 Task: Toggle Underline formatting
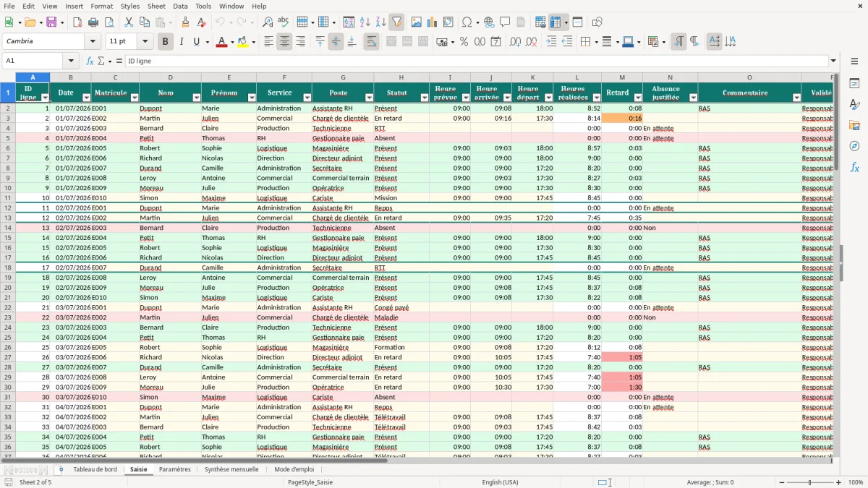197,42
